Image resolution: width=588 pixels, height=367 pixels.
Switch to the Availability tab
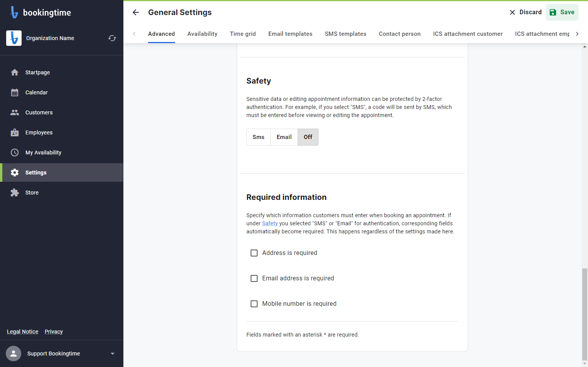click(x=202, y=34)
